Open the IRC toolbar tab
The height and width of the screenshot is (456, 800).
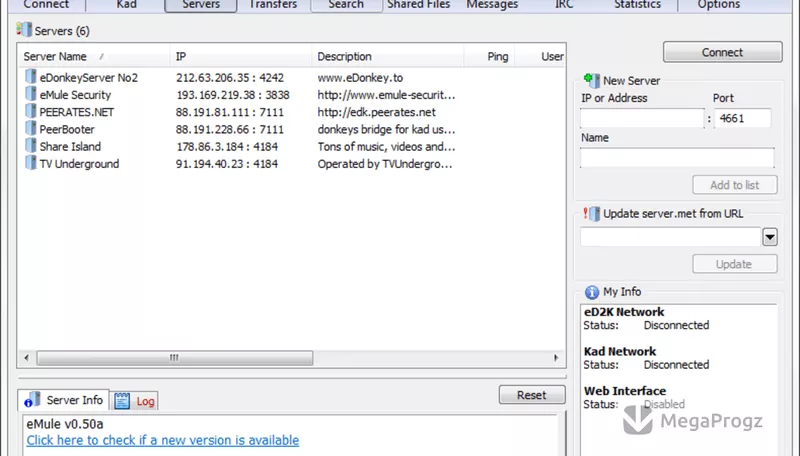point(564,5)
